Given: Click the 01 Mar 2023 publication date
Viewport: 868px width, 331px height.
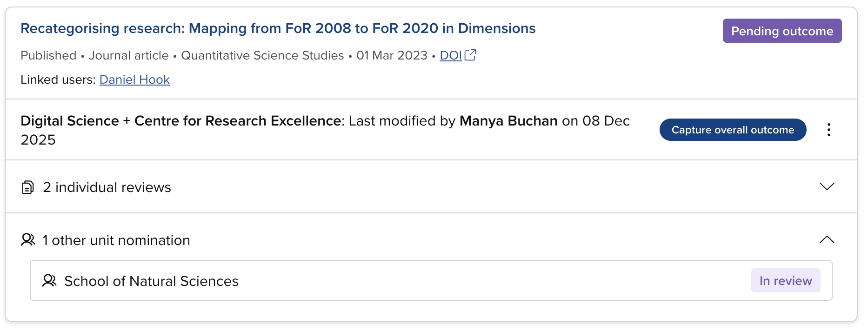Looking at the screenshot, I should coord(392,55).
